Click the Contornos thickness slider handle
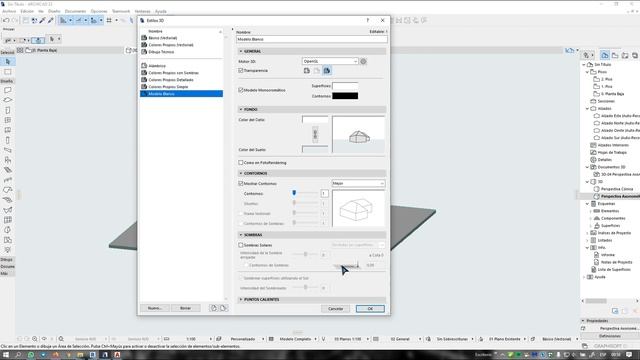Viewport: 640px width, 360px height. 294,193
